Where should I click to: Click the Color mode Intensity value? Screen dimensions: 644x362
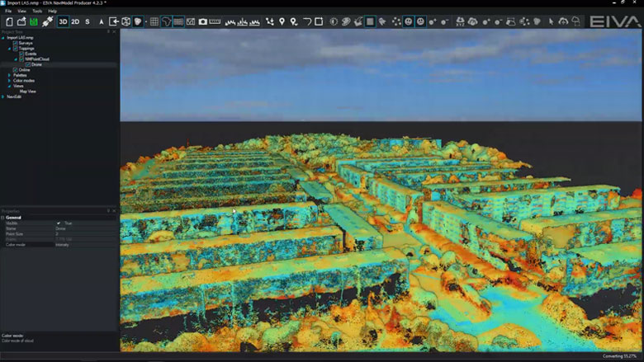click(x=64, y=244)
